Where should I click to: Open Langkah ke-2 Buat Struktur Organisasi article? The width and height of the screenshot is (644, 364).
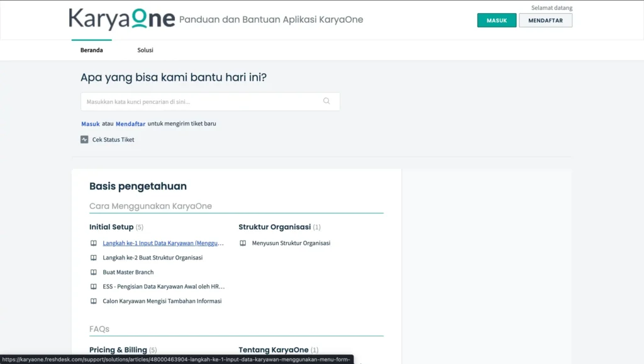click(x=152, y=258)
